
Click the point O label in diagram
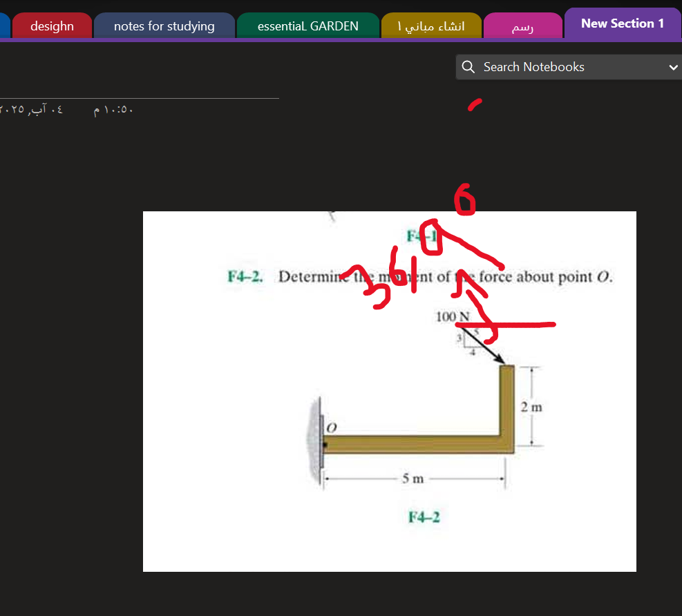pos(330,428)
